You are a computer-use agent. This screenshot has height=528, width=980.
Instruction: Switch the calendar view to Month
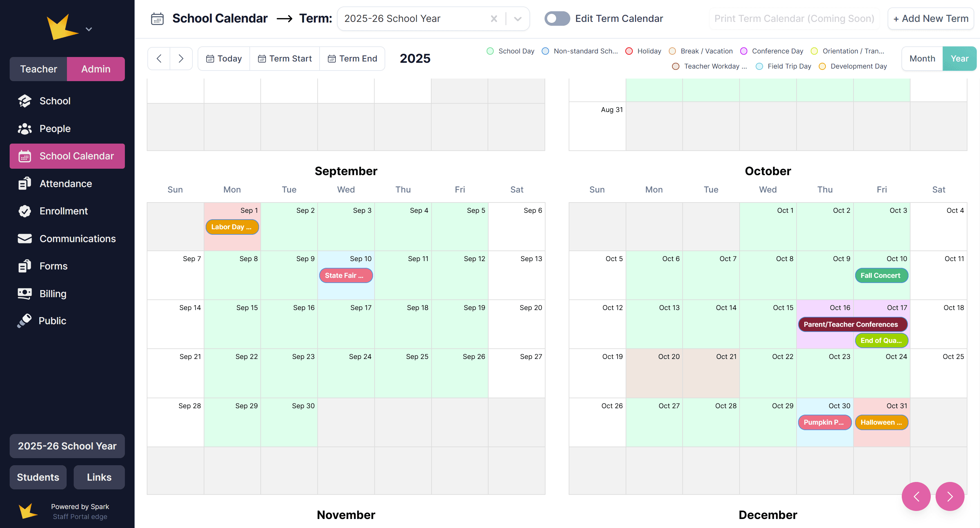922,58
